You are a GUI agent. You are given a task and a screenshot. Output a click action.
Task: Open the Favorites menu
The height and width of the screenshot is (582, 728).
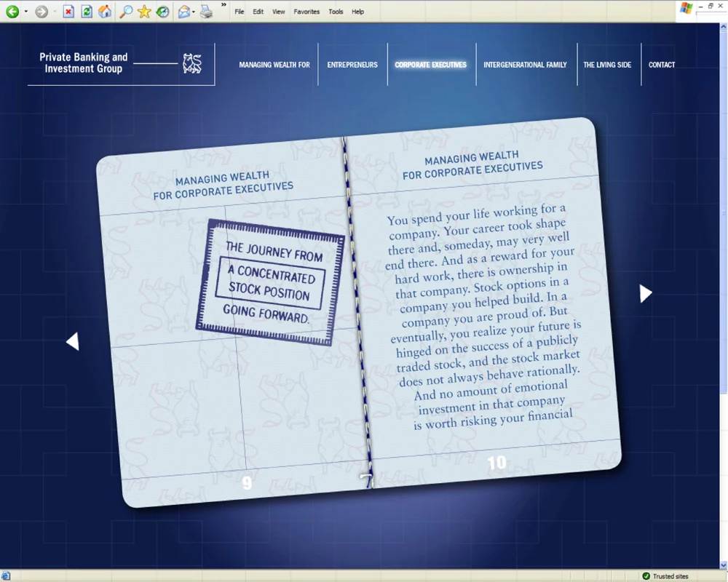[306, 12]
